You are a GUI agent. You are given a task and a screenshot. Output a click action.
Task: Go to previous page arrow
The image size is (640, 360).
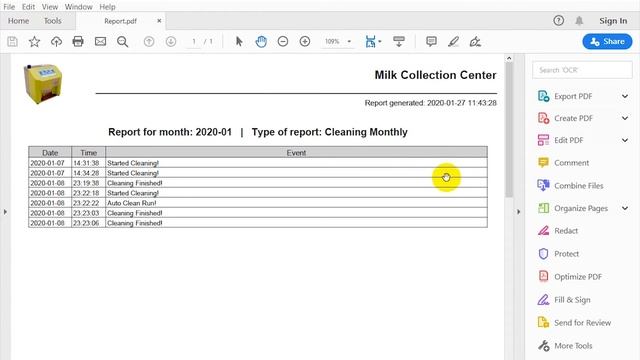149,41
